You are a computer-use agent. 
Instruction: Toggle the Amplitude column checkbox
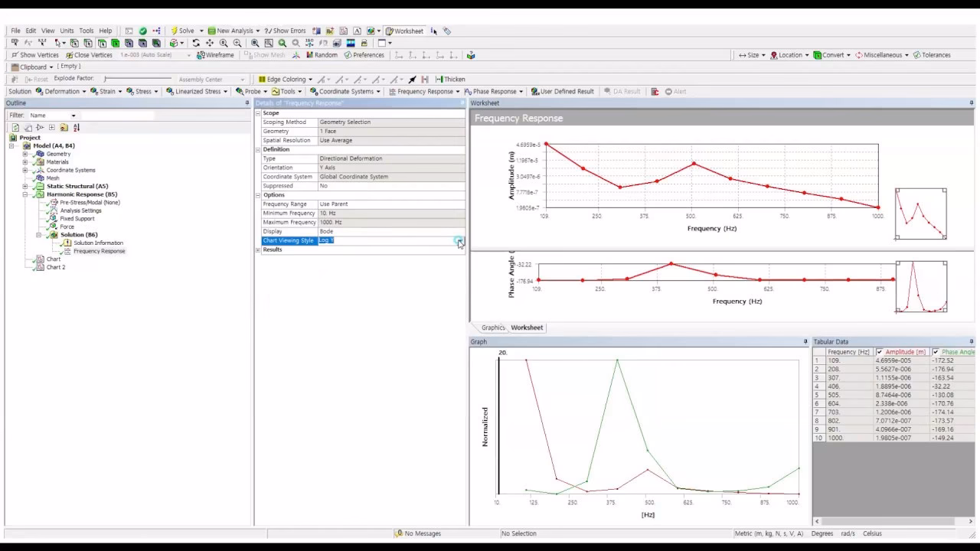point(880,352)
